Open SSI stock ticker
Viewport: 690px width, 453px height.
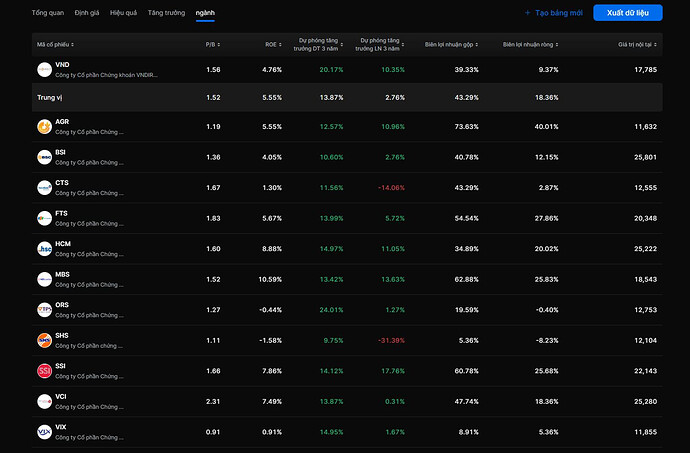click(60, 366)
